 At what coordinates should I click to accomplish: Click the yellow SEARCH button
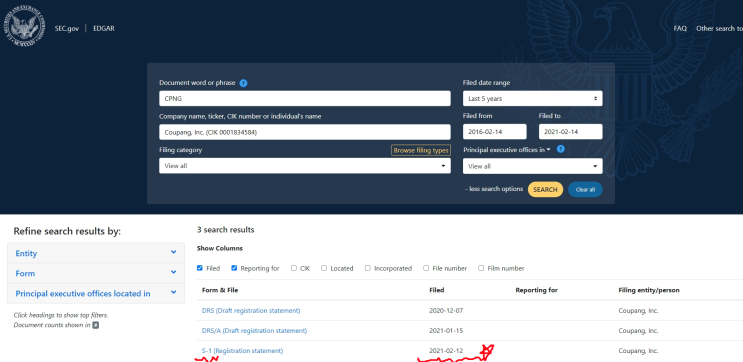point(545,190)
